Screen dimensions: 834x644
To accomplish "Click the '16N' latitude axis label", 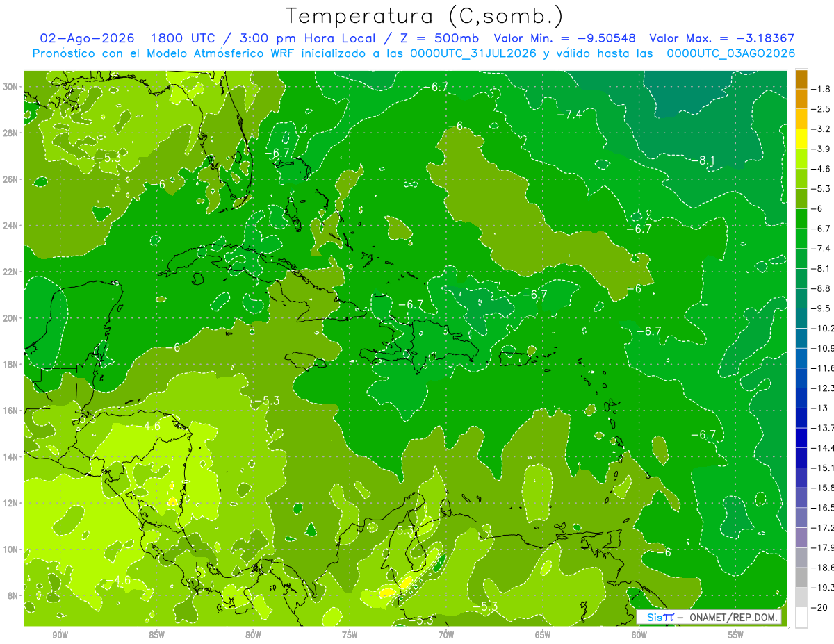I will pyautogui.click(x=12, y=411).
